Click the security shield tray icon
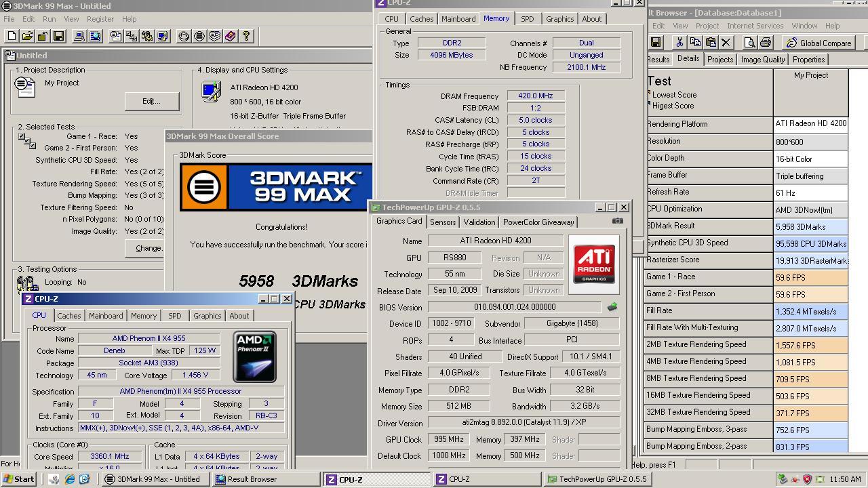Viewport: 868px width, 488px height. (x=808, y=479)
